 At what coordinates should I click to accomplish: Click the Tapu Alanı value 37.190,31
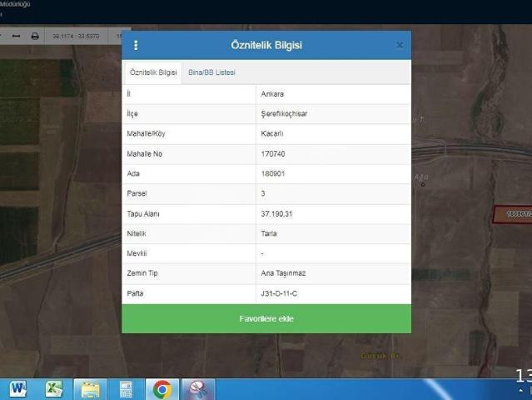[276, 214]
